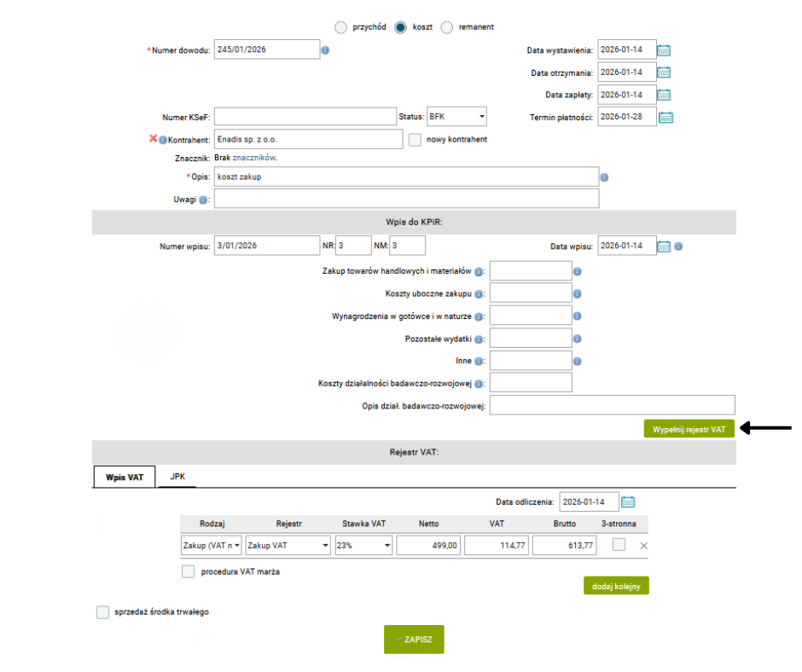Tick the procedura VAT marża checkbox

click(x=188, y=571)
